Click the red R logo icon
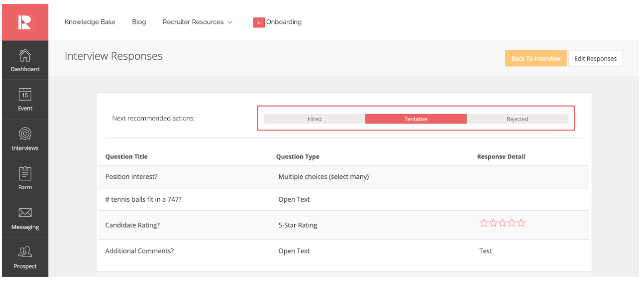Screen dimensions: 644x281 (x=25, y=22)
